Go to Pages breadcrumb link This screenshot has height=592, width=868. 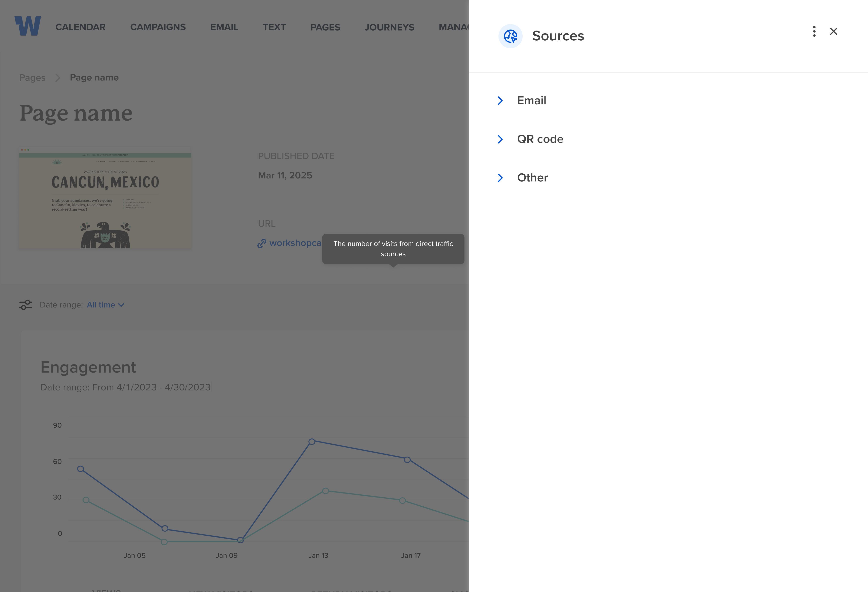pos(33,78)
